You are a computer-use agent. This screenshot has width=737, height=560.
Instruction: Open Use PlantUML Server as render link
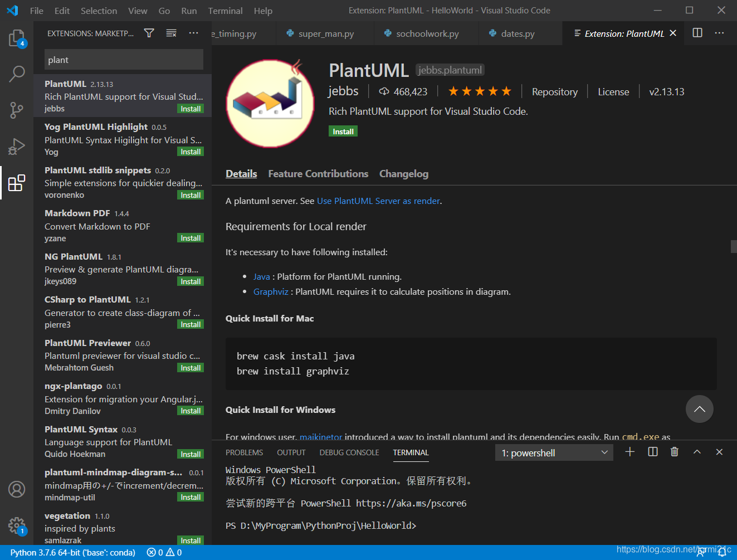point(379,201)
